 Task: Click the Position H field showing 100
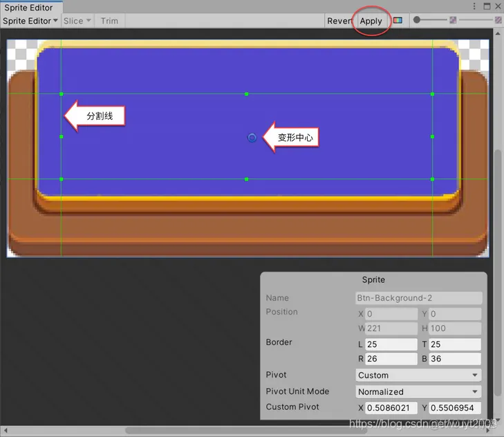click(455, 328)
